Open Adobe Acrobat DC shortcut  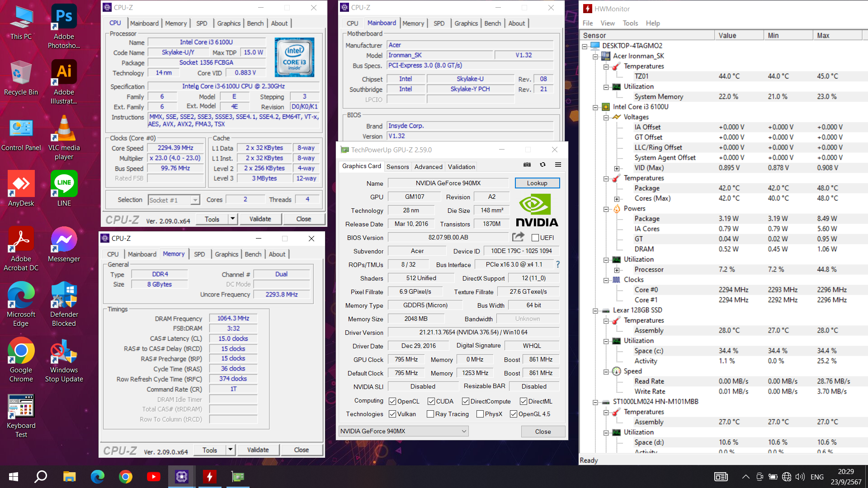pos(21,249)
